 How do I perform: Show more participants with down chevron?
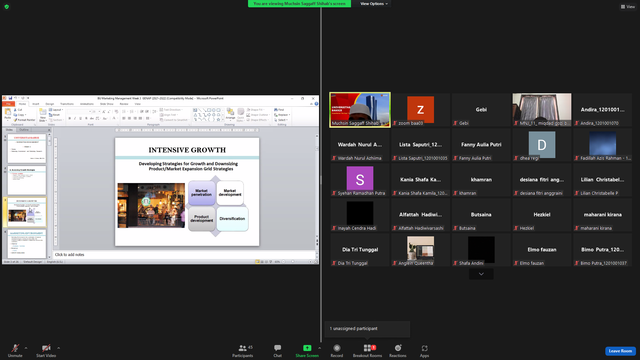coord(481,274)
